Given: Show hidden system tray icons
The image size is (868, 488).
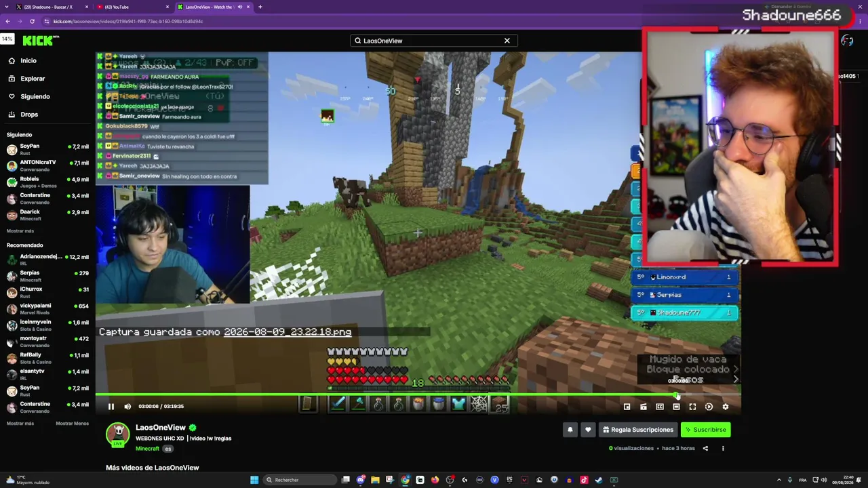Looking at the screenshot, I should [x=778, y=480].
